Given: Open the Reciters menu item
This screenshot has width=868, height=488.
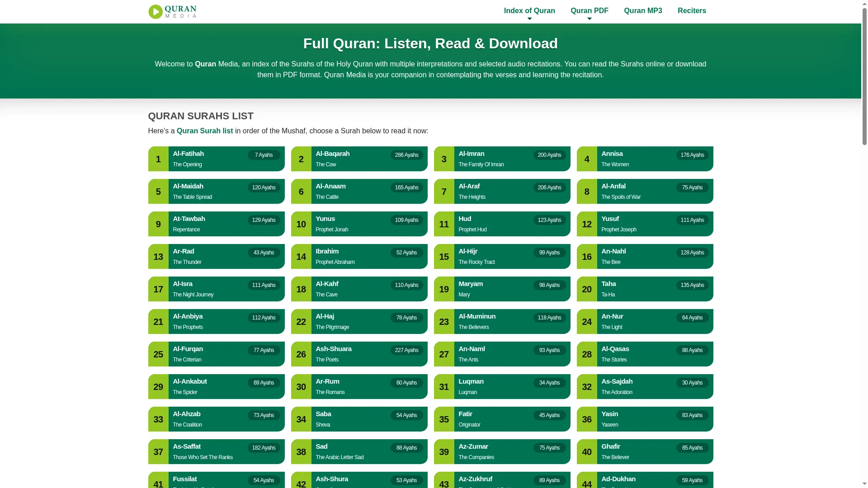Looking at the screenshot, I should tap(692, 11).
